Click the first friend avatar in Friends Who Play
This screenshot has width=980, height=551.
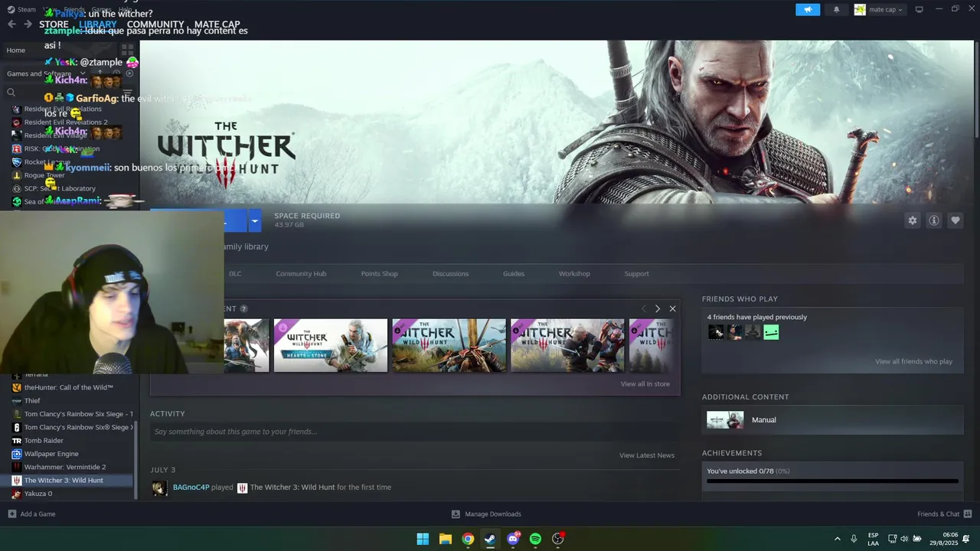click(x=716, y=332)
